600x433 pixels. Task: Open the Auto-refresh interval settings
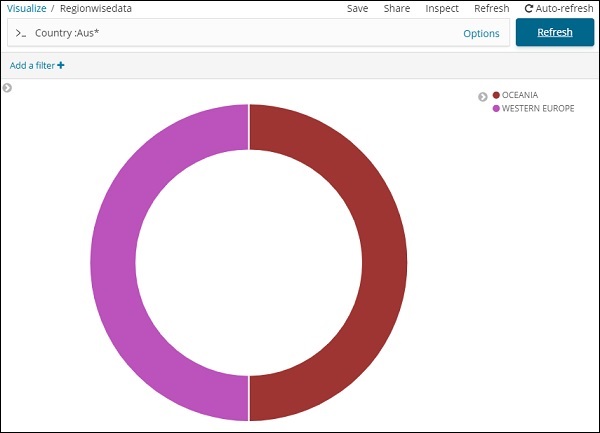point(558,8)
